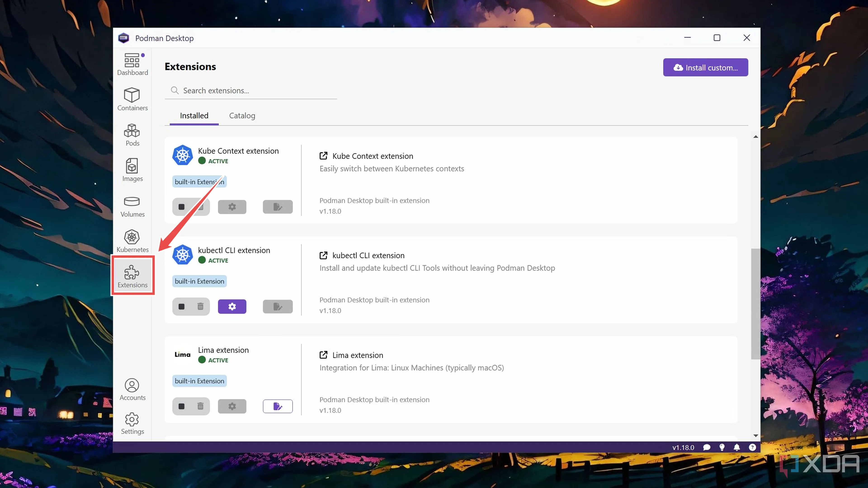Go to Containers in sidebar
Screen dimensions: 868x488
[132, 99]
